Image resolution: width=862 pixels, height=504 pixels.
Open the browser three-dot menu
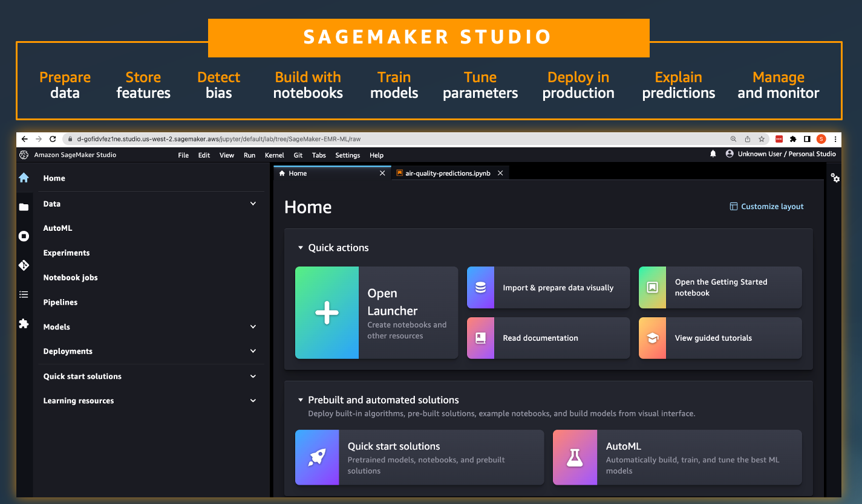click(835, 139)
